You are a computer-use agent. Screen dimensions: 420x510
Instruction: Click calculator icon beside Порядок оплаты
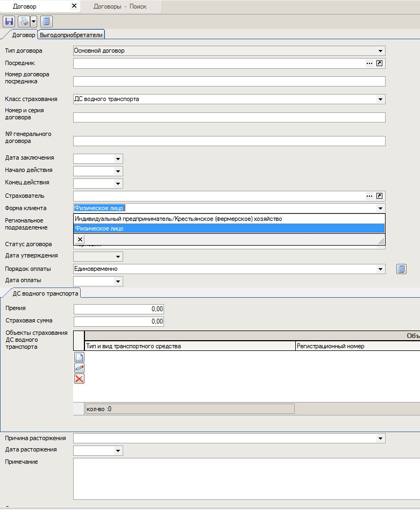[401, 269]
